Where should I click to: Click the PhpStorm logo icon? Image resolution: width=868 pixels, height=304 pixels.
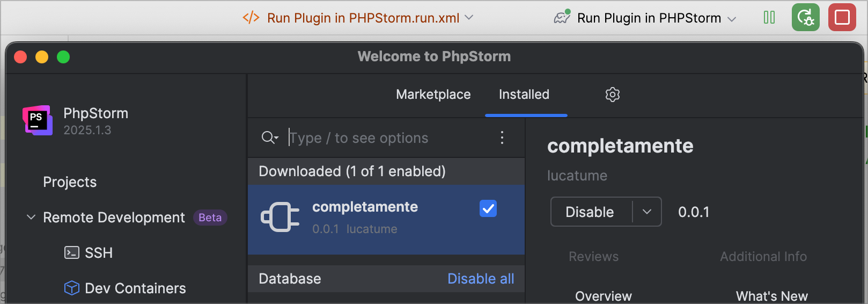38,120
